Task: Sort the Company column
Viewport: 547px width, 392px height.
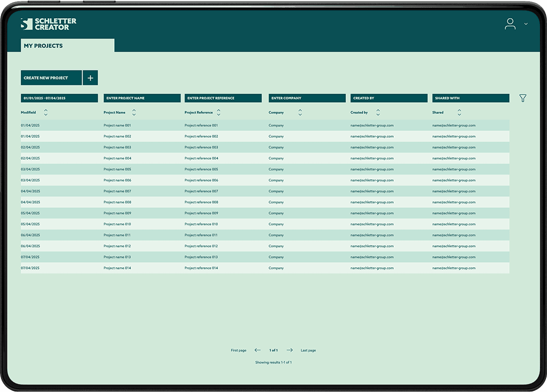Action: click(x=300, y=112)
